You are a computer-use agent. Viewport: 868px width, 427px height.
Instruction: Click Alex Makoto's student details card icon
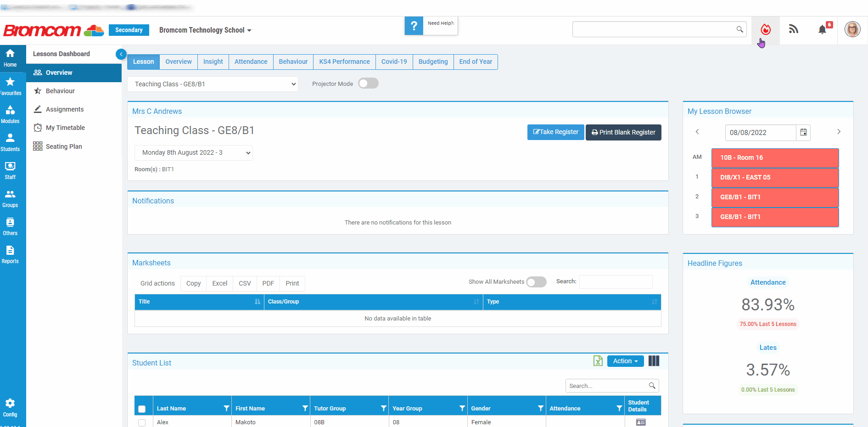(641, 422)
